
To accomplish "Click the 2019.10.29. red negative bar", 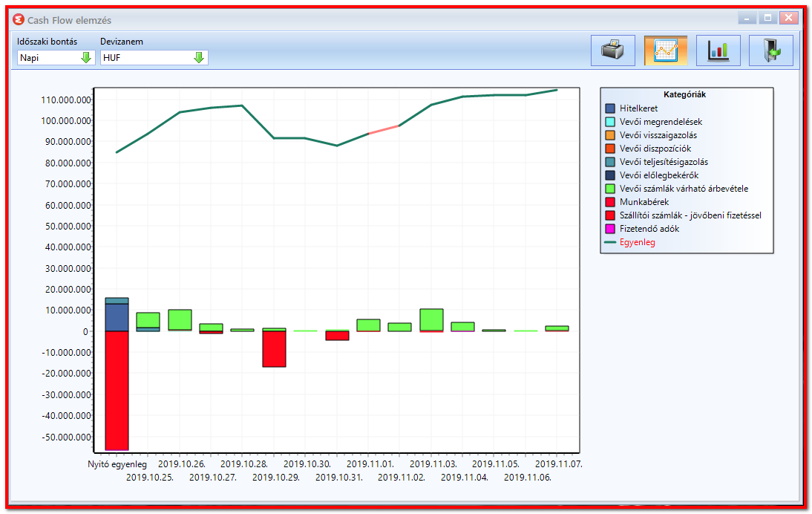I will (x=275, y=348).
